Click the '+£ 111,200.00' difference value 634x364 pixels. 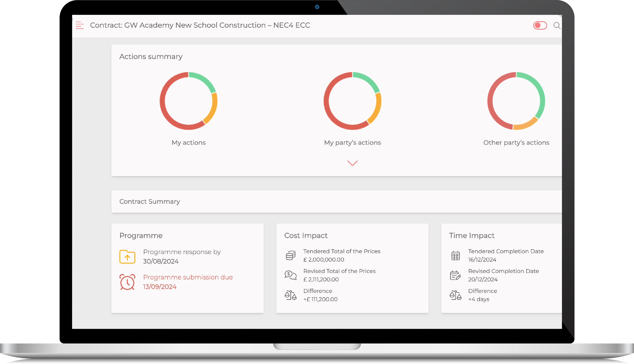pos(320,299)
